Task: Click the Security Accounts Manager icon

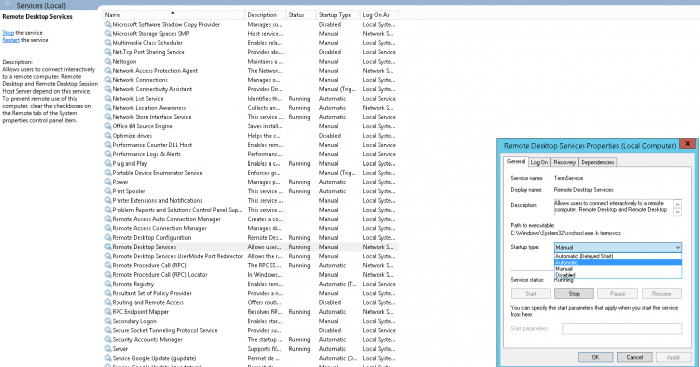Action: pos(108,339)
